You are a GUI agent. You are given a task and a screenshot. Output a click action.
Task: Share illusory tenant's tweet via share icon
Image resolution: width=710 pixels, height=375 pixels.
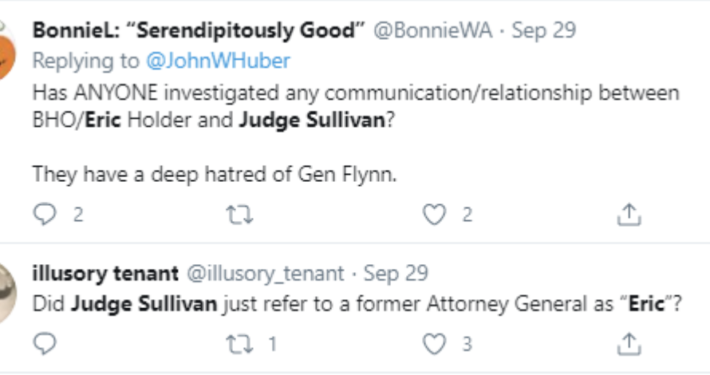click(629, 344)
